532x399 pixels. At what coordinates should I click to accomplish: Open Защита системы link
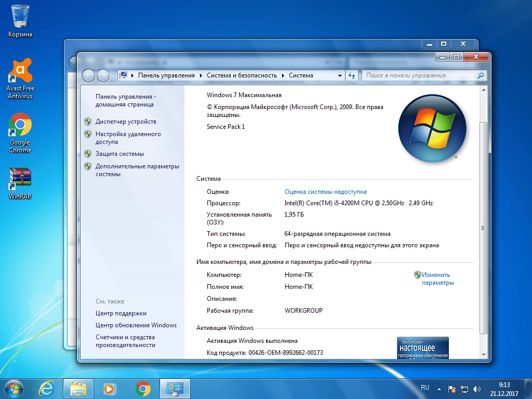pyautogui.click(x=119, y=154)
